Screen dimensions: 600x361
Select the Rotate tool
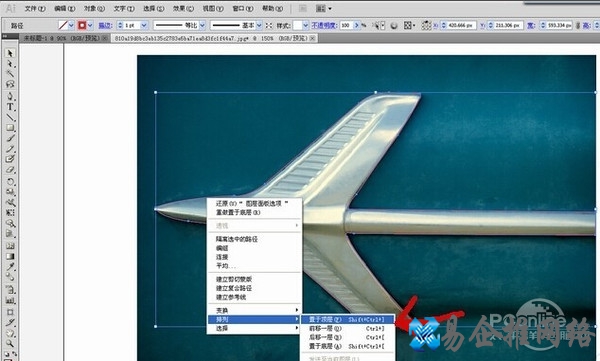[10, 181]
